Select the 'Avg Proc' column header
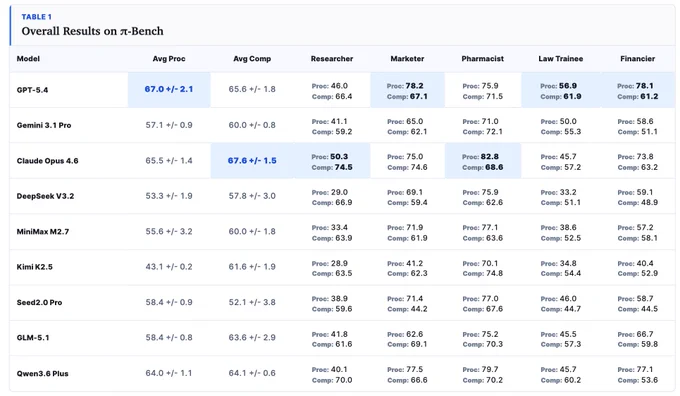The image size is (680, 396). [x=169, y=59]
